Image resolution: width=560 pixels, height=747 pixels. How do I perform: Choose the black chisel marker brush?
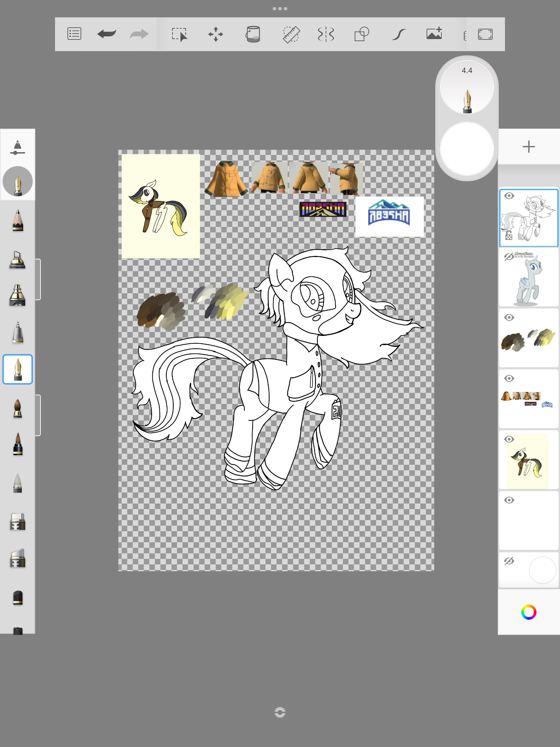click(x=18, y=598)
